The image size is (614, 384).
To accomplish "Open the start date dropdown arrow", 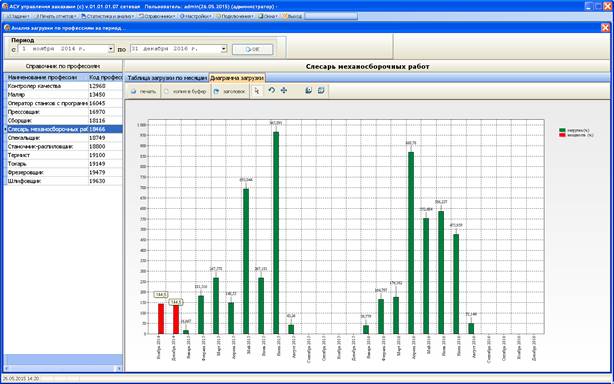I will (x=111, y=49).
